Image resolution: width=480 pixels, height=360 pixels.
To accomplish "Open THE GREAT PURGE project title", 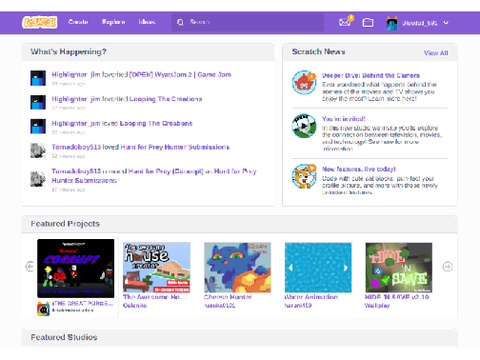I will [83, 303].
